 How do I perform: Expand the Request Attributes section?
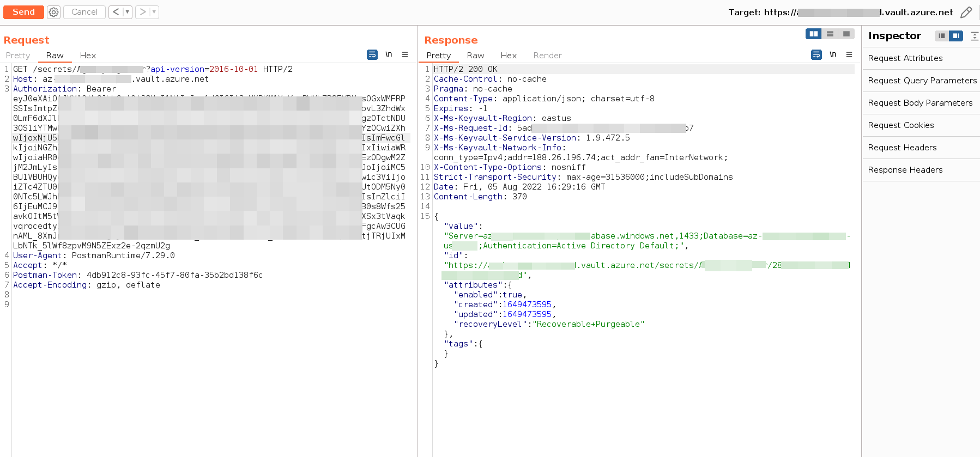(921, 58)
